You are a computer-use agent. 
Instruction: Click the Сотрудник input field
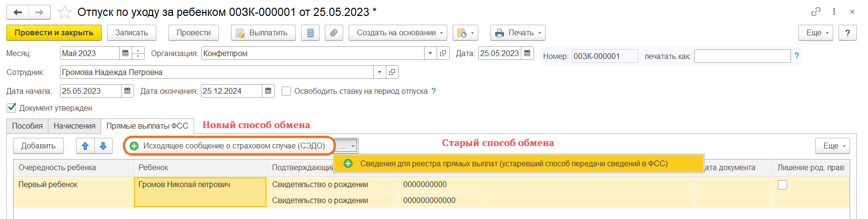coord(216,72)
